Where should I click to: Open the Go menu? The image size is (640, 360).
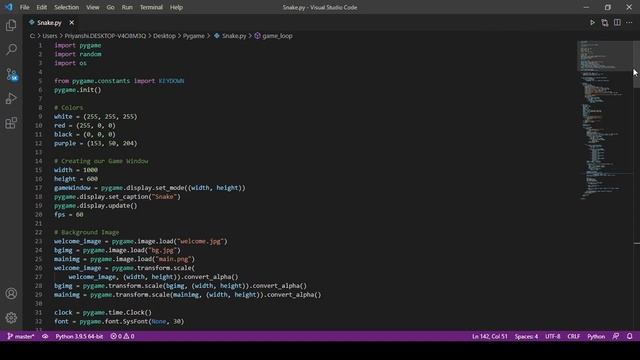pyautogui.click(x=111, y=7)
